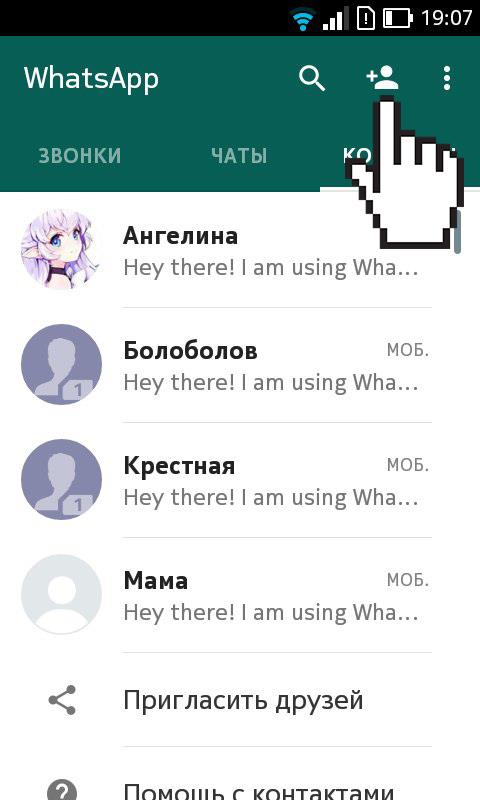Tap the add contact icon
The width and height of the screenshot is (480, 800).
[382, 78]
